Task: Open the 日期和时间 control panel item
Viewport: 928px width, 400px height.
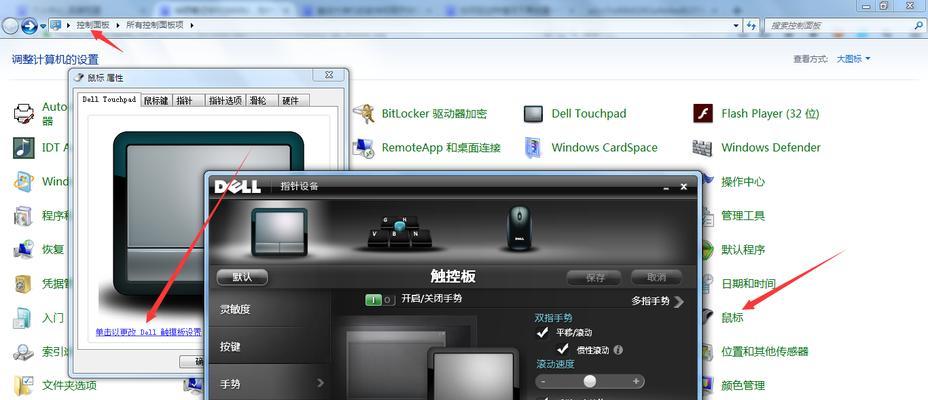Action: point(748,283)
